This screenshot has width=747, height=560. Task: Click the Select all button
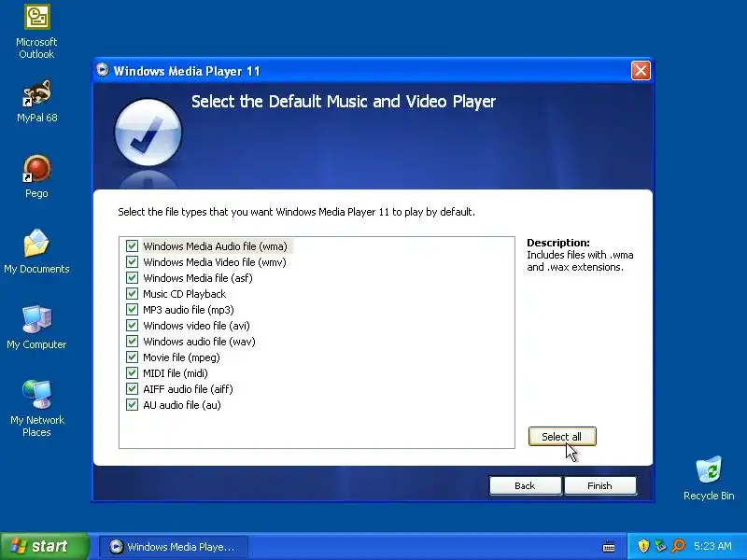point(562,436)
